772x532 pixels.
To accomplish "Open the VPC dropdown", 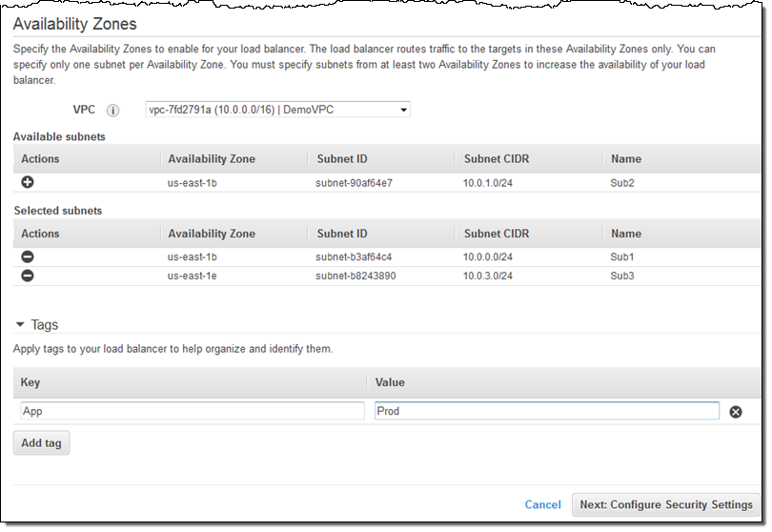I will [x=277, y=110].
